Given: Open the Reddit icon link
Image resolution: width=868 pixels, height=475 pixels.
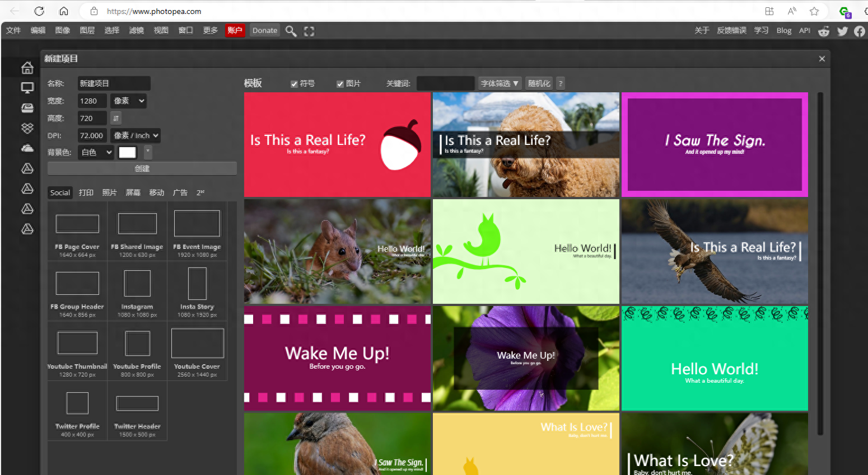Looking at the screenshot, I should 824,31.
